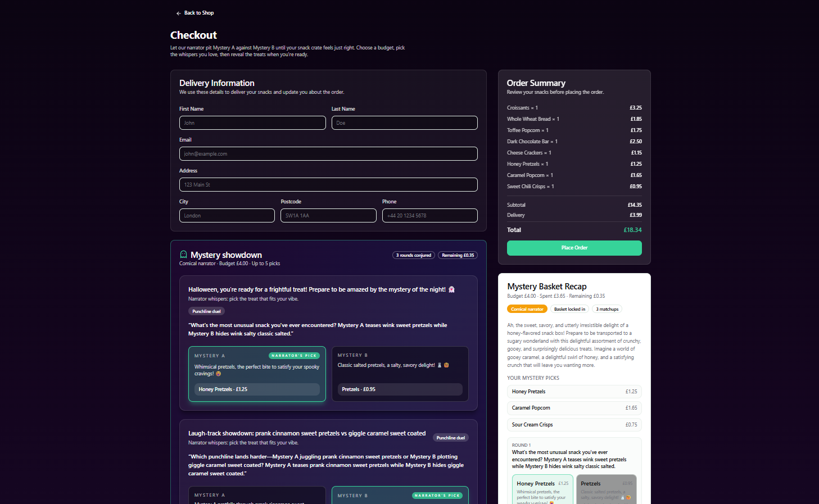Screen dimensions: 819x504
Task: Select the Mystery B Pretzels £0.95 card
Action: coord(400,374)
